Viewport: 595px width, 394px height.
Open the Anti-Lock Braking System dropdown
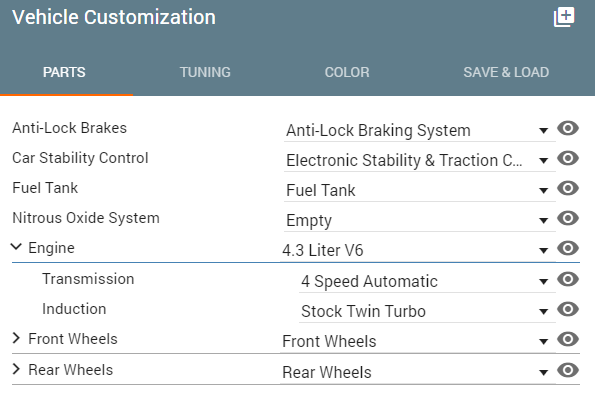point(420,131)
